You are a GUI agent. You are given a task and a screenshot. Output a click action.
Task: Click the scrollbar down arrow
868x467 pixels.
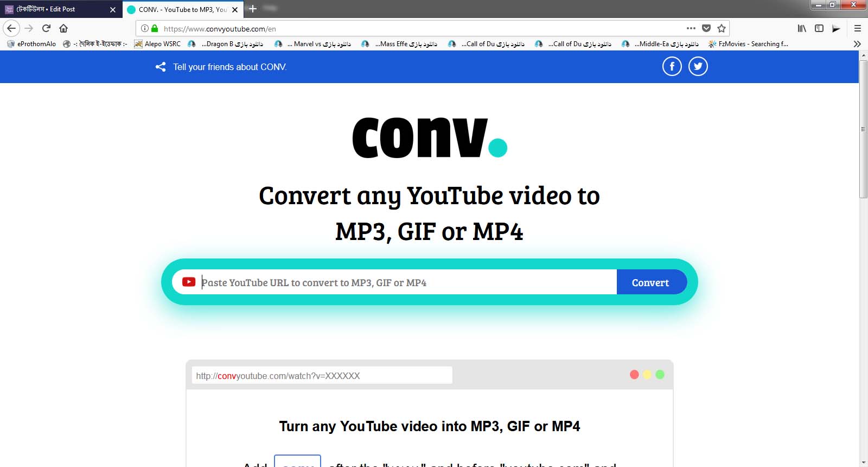click(x=863, y=463)
